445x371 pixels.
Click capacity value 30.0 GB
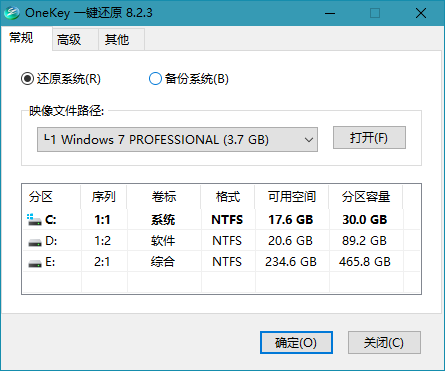(365, 220)
